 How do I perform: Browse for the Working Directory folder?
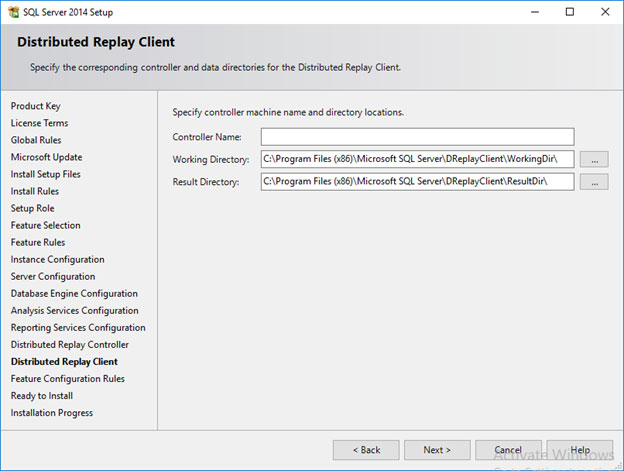594,159
